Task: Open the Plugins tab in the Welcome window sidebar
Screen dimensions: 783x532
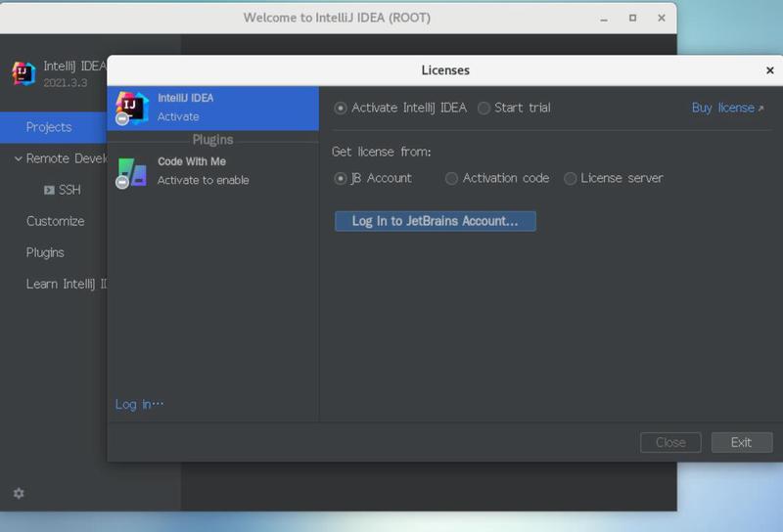Action: pos(45,252)
